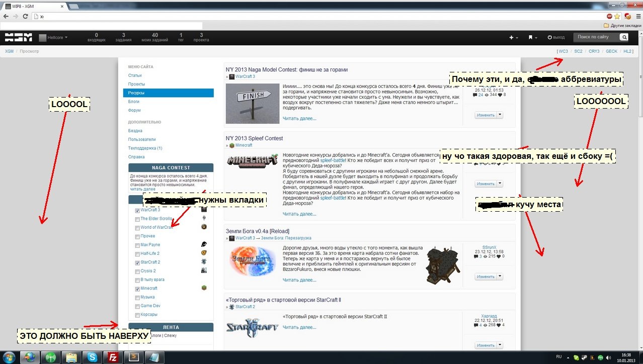Screen dimensions: 643x364
Task: Open the 3 проекта counter
Action: coord(201,37)
